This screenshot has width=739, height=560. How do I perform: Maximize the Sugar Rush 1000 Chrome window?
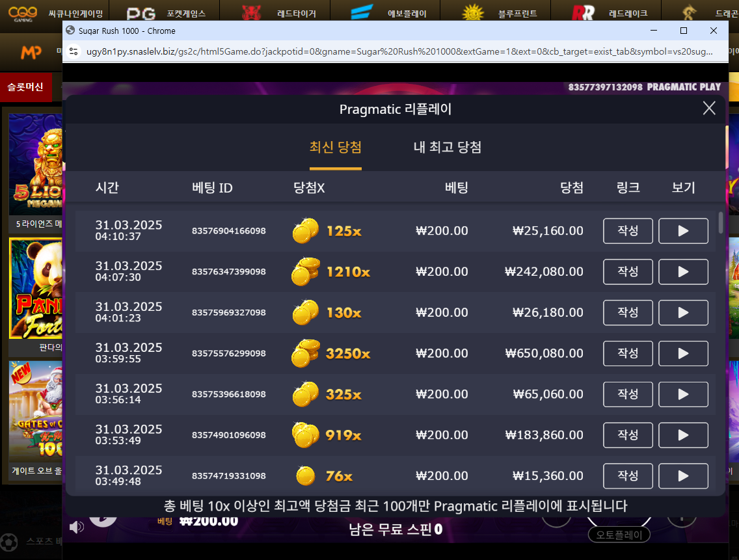(684, 31)
